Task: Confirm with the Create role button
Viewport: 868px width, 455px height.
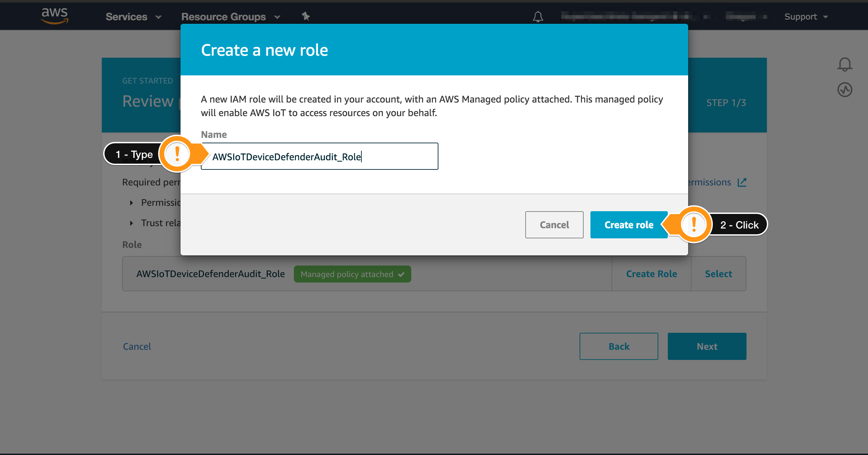Action: (x=629, y=225)
